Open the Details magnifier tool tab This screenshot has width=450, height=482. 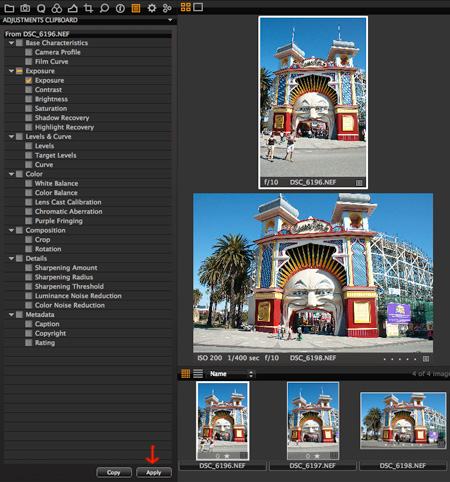pyautogui.click(x=104, y=8)
